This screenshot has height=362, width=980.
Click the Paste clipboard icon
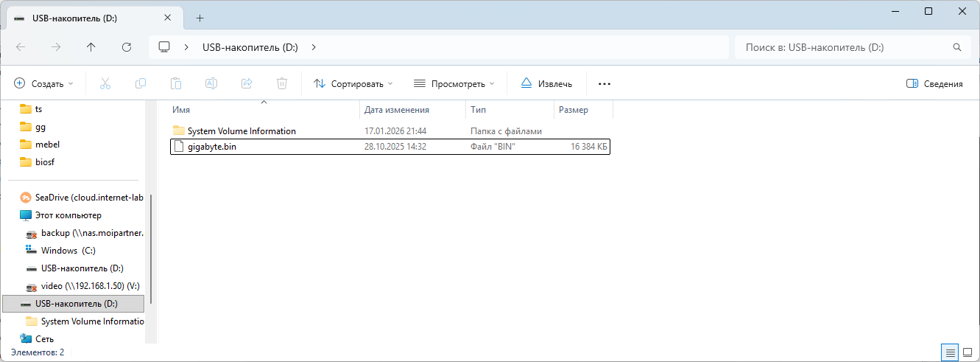[x=176, y=84]
